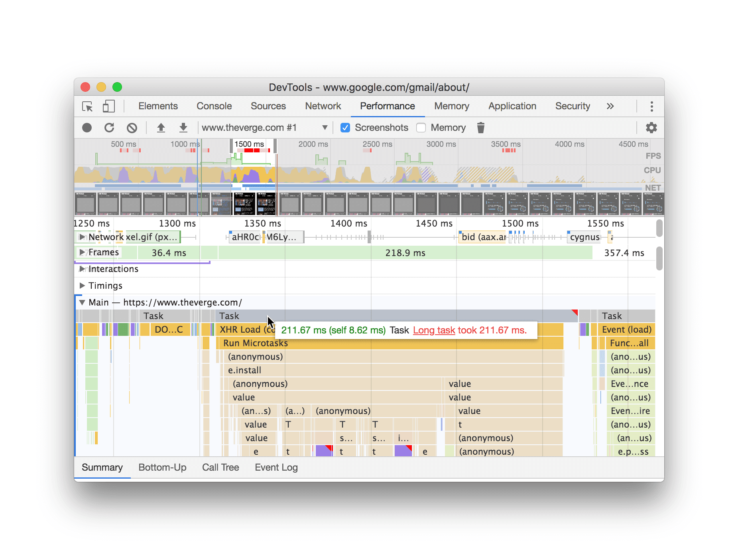
Task: Enable the Memory checkbox
Action: pyautogui.click(x=421, y=128)
